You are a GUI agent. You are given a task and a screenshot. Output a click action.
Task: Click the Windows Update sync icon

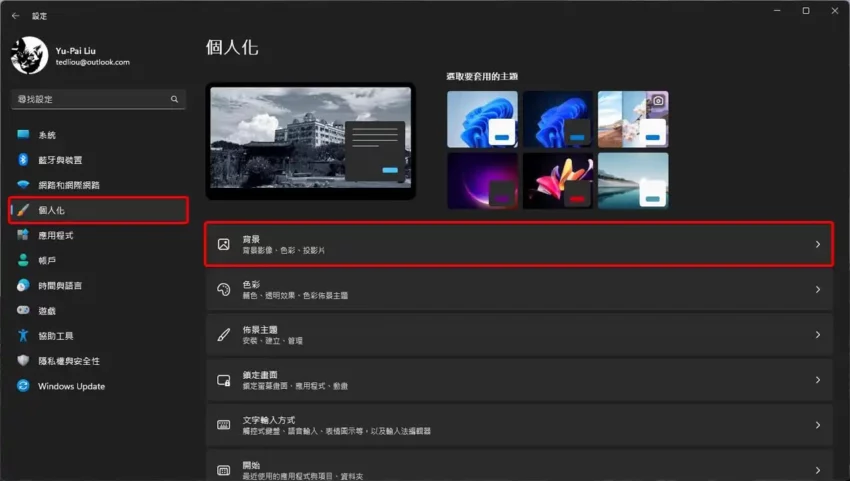click(x=23, y=386)
